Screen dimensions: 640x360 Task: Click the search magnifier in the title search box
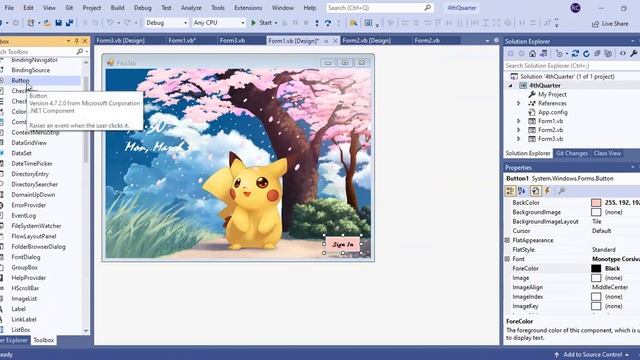click(427, 8)
